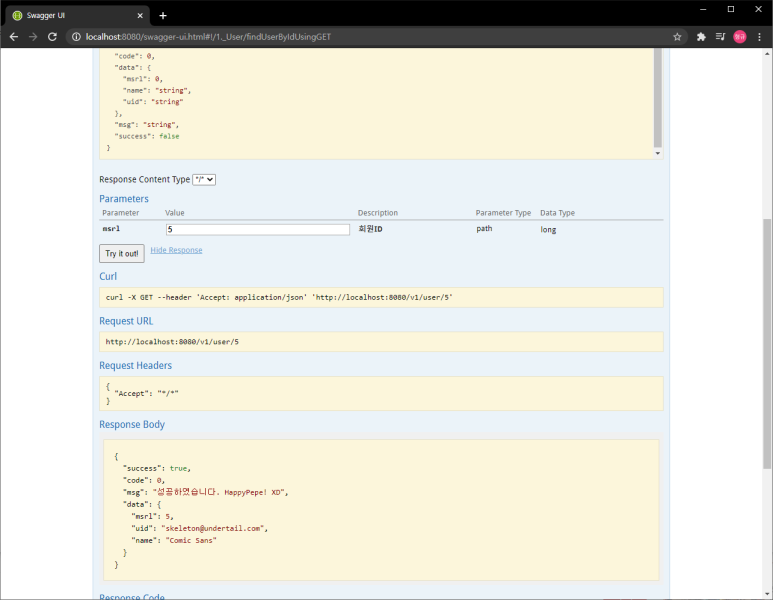Image resolution: width=773 pixels, height=600 pixels.
Task: Open the Chrome profile avatar
Action: [x=740, y=37]
